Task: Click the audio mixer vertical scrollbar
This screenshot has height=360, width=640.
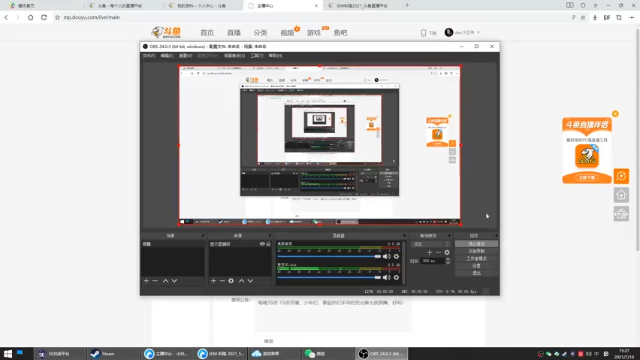Action: point(404,263)
